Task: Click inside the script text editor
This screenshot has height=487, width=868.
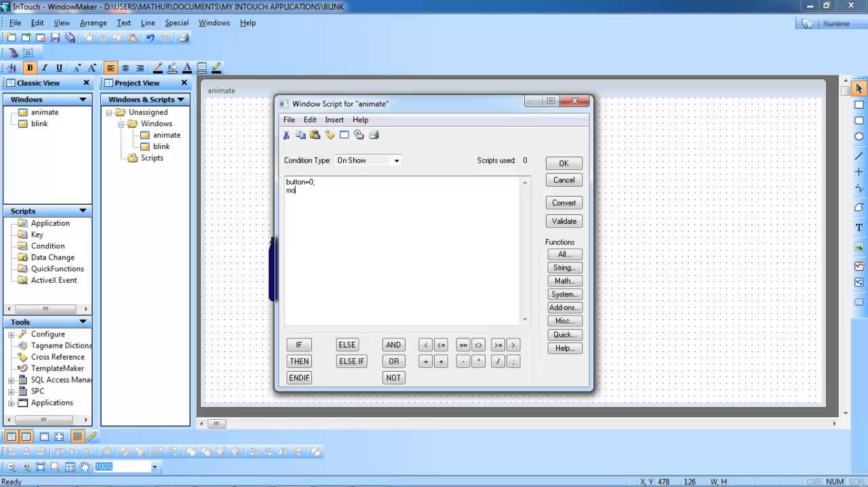Action: click(402, 250)
